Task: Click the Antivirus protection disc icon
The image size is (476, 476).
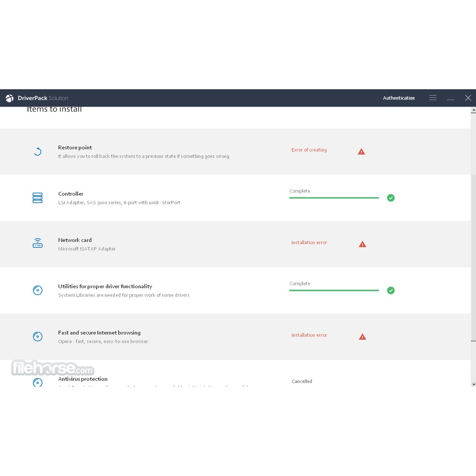Action: point(38,382)
